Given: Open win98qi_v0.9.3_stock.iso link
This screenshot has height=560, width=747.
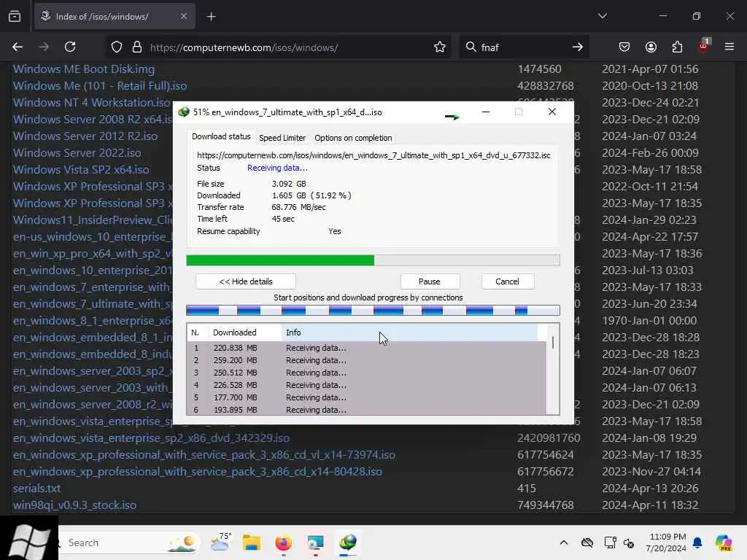Looking at the screenshot, I should pos(75,505).
